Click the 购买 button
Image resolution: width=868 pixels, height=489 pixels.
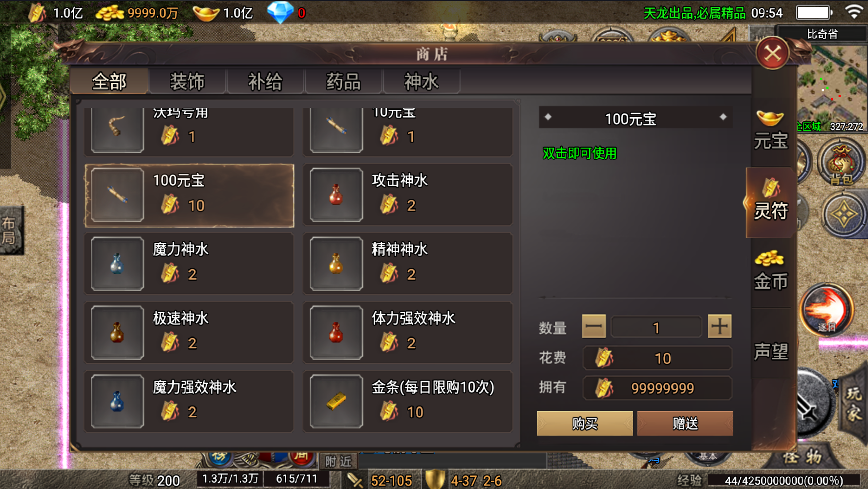click(x=585, y=424)
